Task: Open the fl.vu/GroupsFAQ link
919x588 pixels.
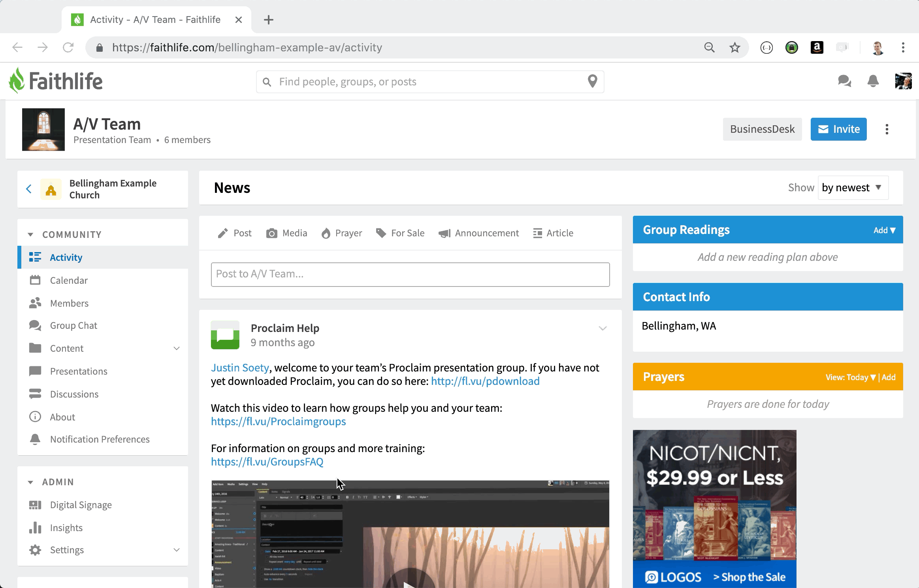Action: point(267,462)
